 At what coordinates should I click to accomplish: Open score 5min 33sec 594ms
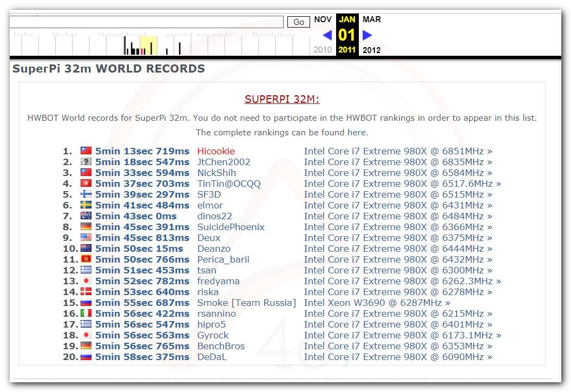coord(142,173)
